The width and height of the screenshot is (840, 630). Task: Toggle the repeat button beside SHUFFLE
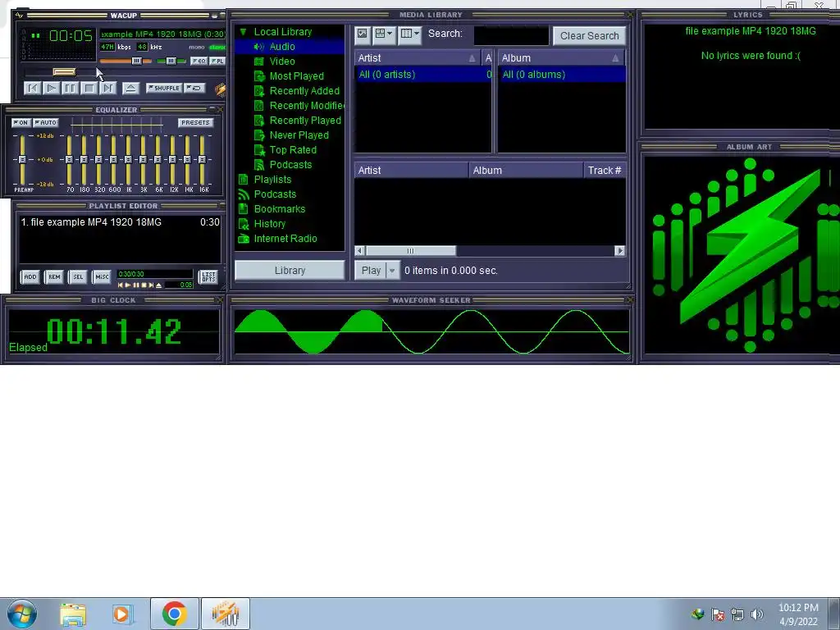(x=195, y=88)
